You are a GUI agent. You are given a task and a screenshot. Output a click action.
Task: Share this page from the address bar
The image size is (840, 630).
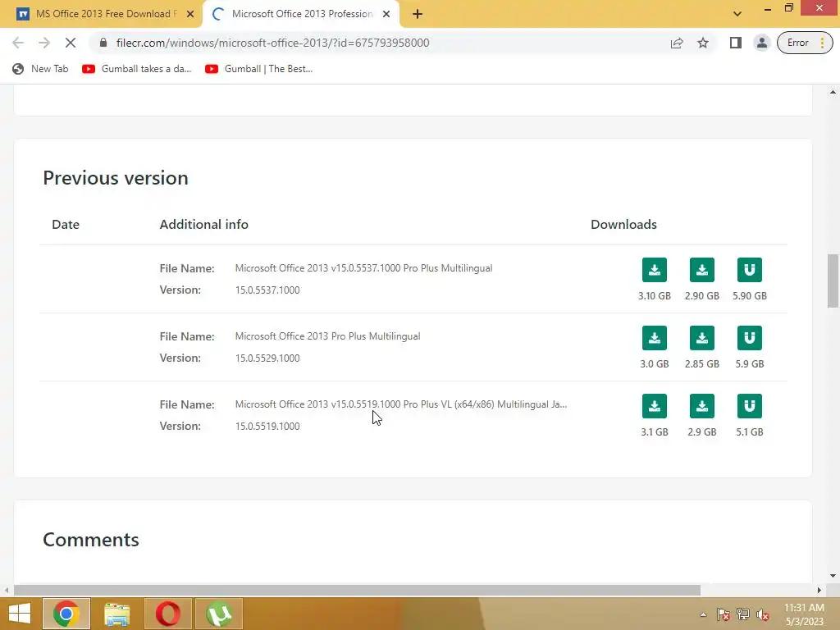point(677,43)
